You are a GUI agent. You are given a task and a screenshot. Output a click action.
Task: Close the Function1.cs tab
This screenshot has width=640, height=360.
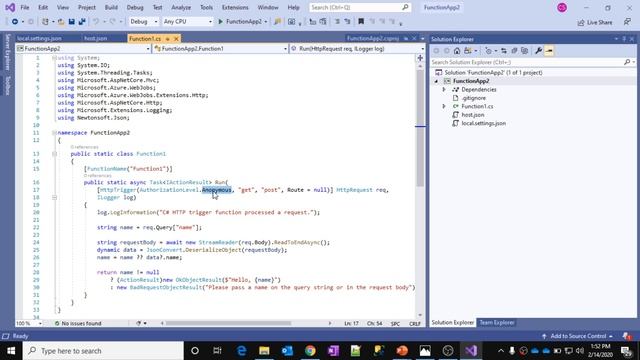click(x=176, y=39)
